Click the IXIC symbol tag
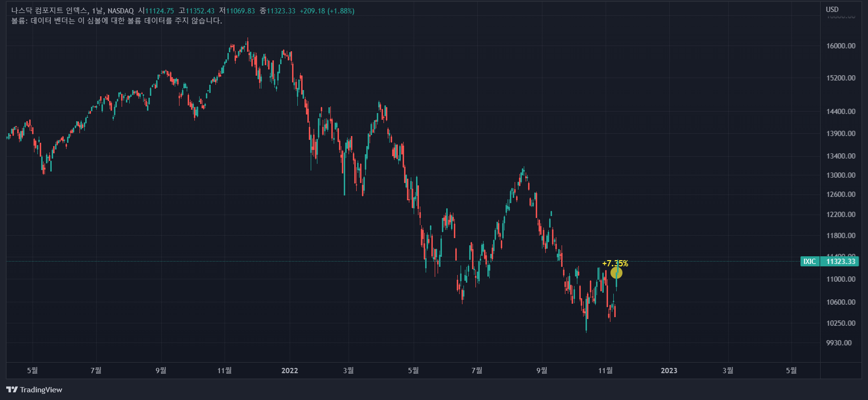The image size is (868, 400). pyautogui.click(x=810, y=261)
